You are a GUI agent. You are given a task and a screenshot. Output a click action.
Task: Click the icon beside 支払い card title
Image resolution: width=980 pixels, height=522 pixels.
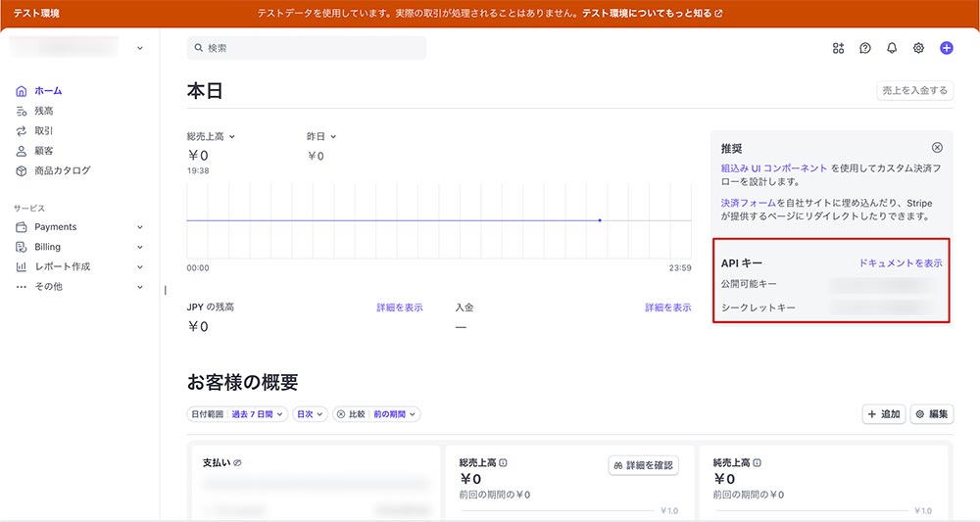point(237,462)
